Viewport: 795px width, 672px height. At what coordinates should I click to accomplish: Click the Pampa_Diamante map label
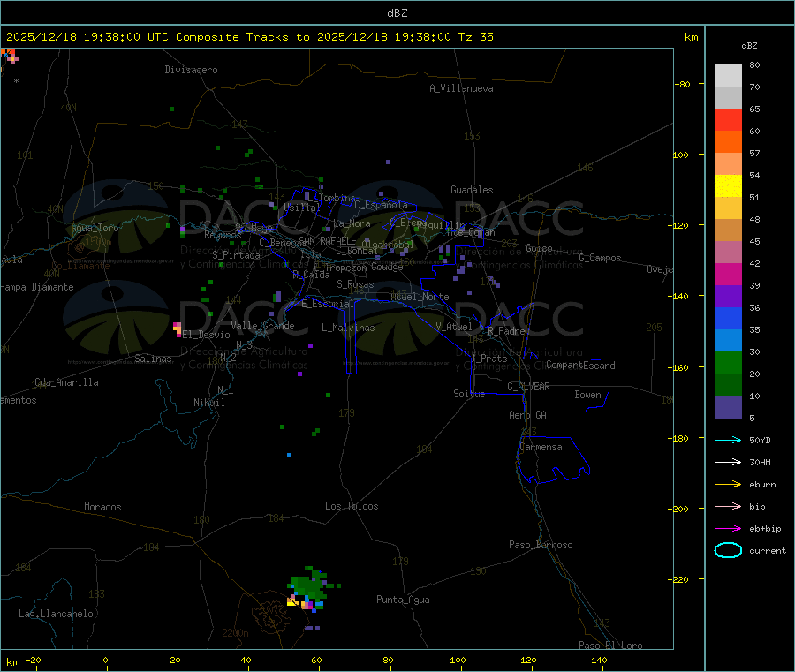37,287
